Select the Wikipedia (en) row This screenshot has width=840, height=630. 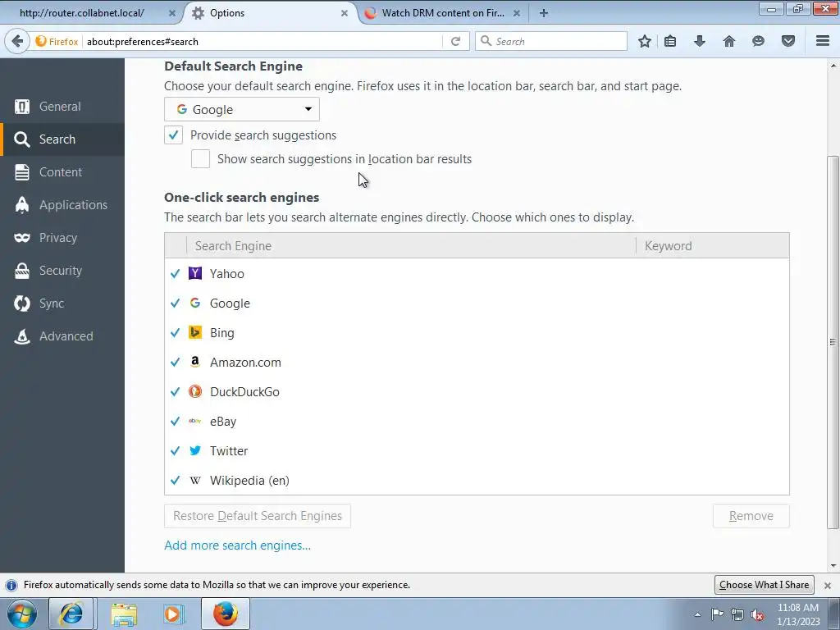coord(477,481)
